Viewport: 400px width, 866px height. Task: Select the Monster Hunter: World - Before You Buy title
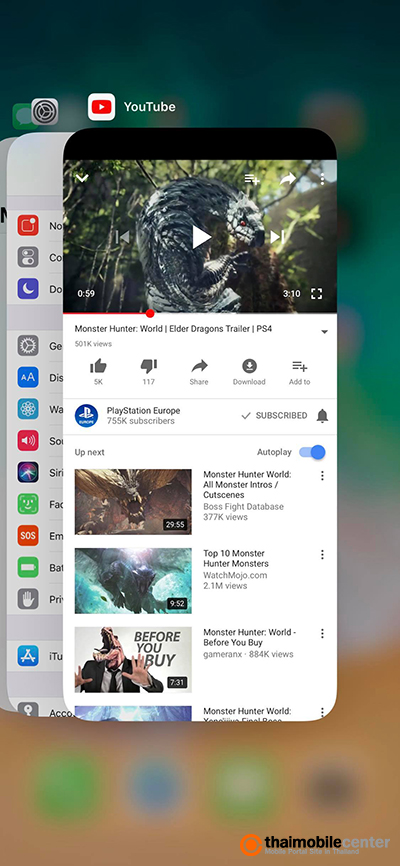click(x=249, y=637)
